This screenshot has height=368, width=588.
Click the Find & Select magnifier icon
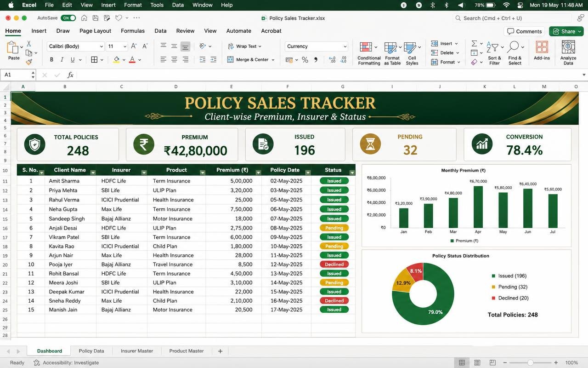click(513, 47)
